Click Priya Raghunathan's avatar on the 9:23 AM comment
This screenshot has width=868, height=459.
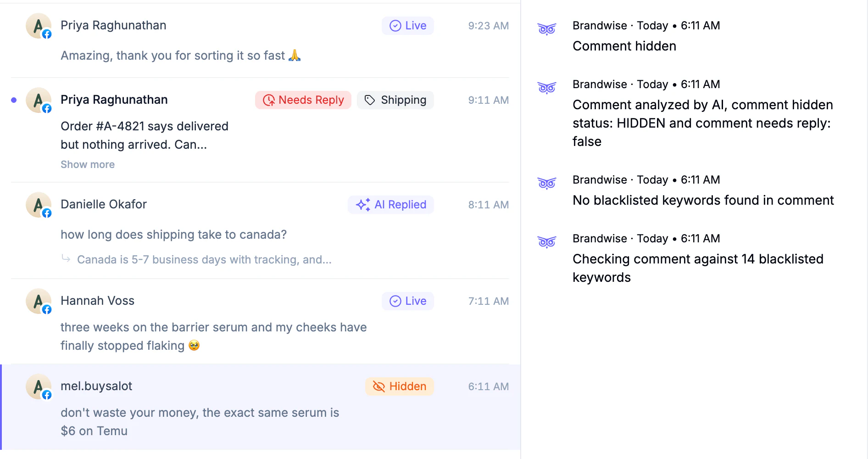(x=39, y=26)
